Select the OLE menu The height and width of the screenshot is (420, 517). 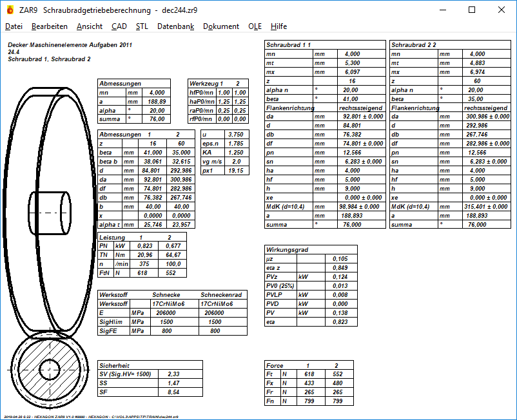point(255,26)
